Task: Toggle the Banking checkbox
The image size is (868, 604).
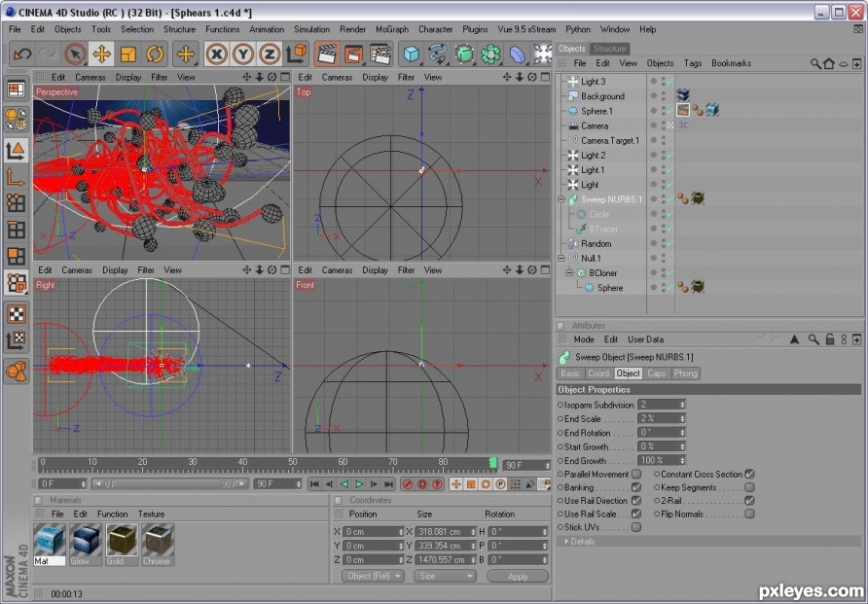Action: [636, 487]
